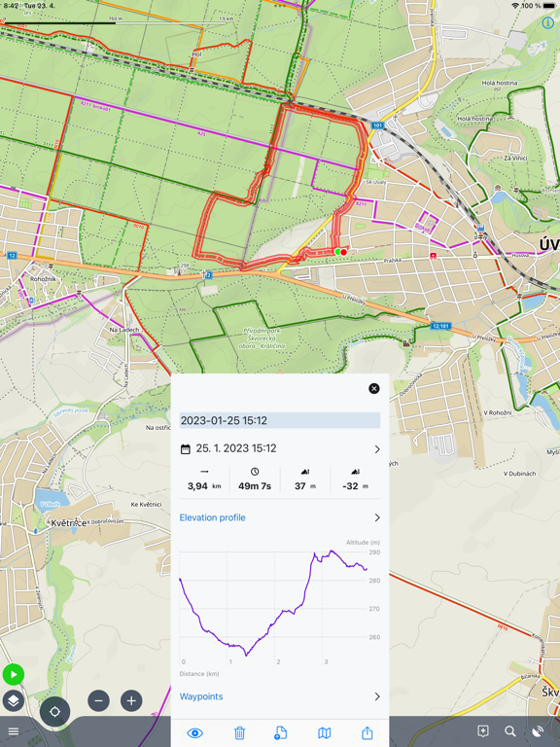Select the green track start marker on map
Screen dimensions: 560x747
coord(337,252)
